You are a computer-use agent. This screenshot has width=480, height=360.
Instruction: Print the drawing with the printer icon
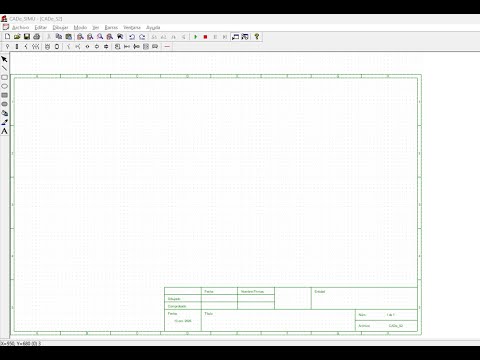point(37,37)
